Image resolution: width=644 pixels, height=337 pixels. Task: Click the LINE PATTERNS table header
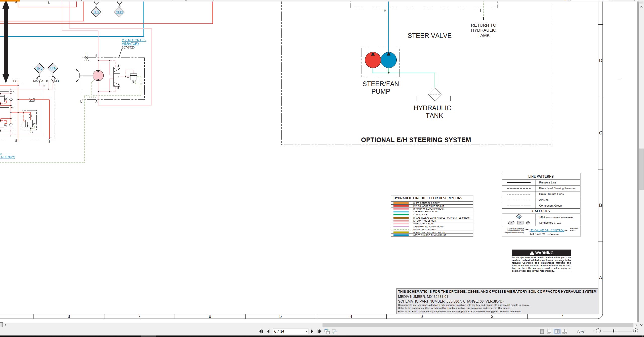pyautogui.click(x=541, y=176)
